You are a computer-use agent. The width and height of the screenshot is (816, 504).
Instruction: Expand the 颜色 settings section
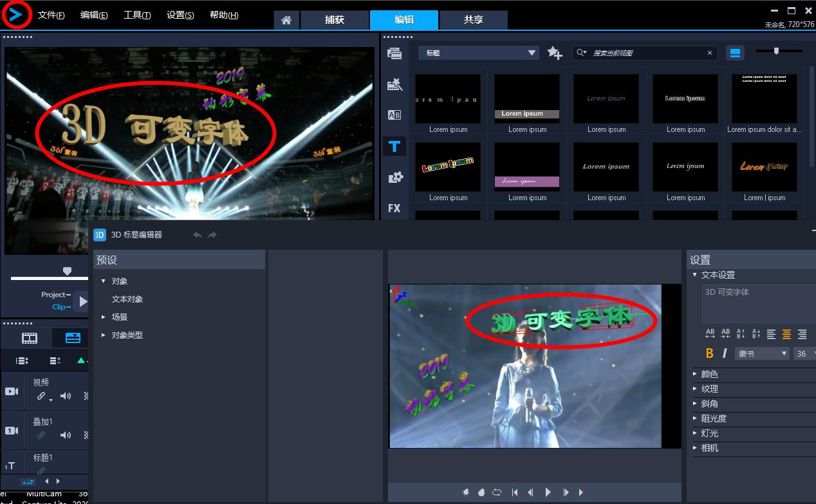point(709,374)
